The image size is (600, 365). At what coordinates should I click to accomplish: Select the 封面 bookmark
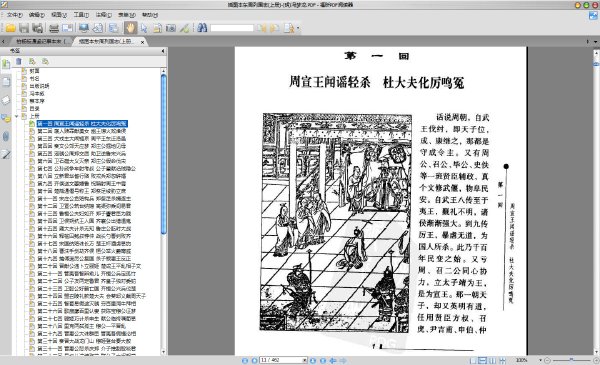coord(34,71)
